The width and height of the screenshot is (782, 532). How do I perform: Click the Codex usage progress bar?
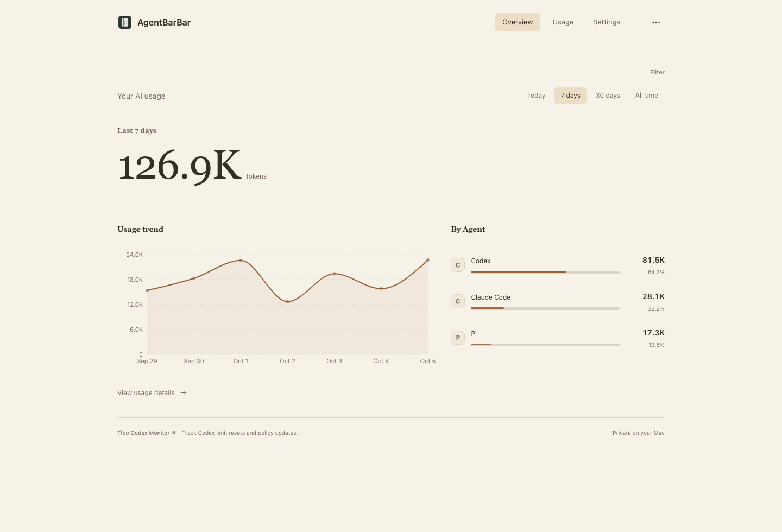pos(545,272)
